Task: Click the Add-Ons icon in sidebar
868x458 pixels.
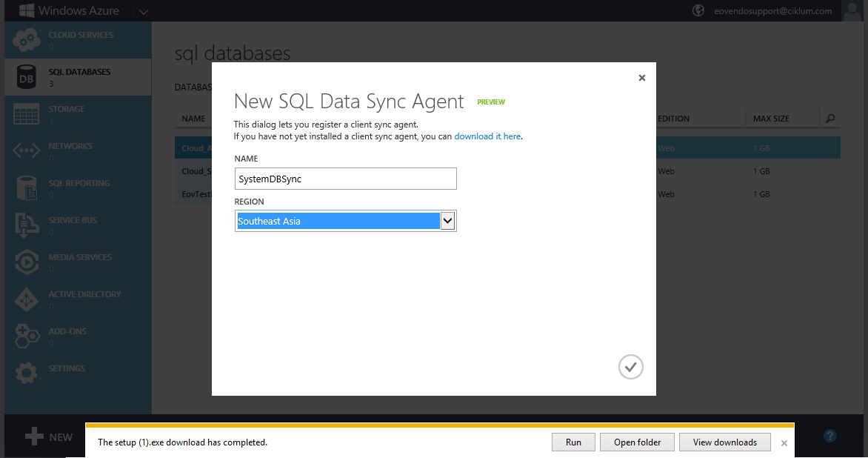Action: 26,336
